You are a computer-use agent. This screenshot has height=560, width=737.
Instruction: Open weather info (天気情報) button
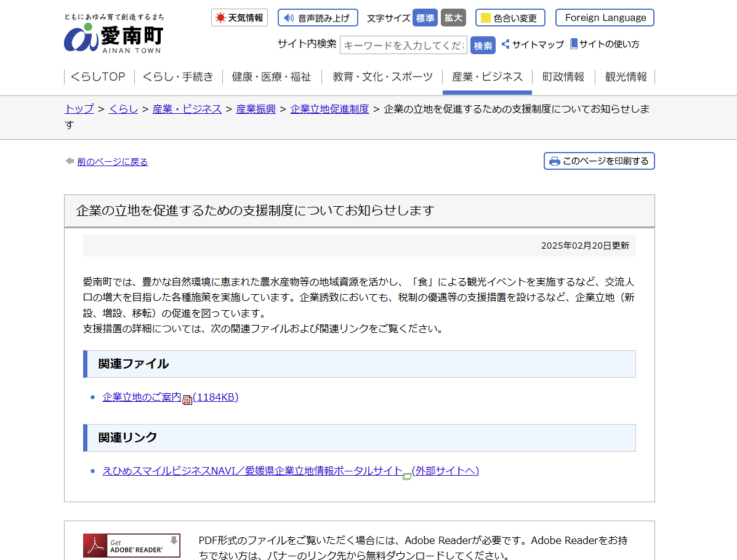(240, 18)
